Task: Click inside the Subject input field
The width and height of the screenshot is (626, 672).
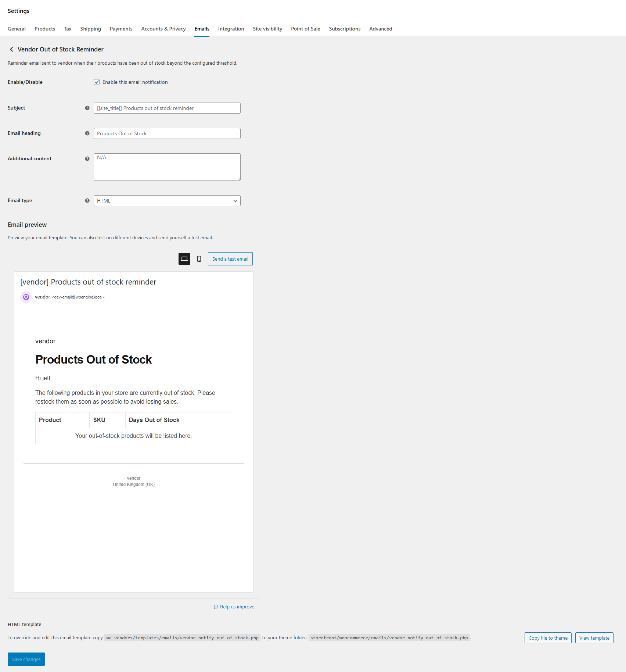Action: 167,108
